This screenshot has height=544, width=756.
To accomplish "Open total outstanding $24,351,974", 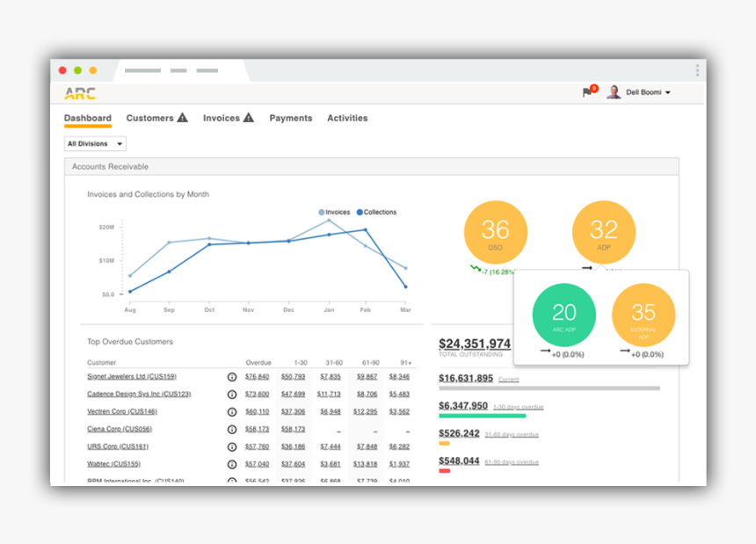I will click(475, 344).
